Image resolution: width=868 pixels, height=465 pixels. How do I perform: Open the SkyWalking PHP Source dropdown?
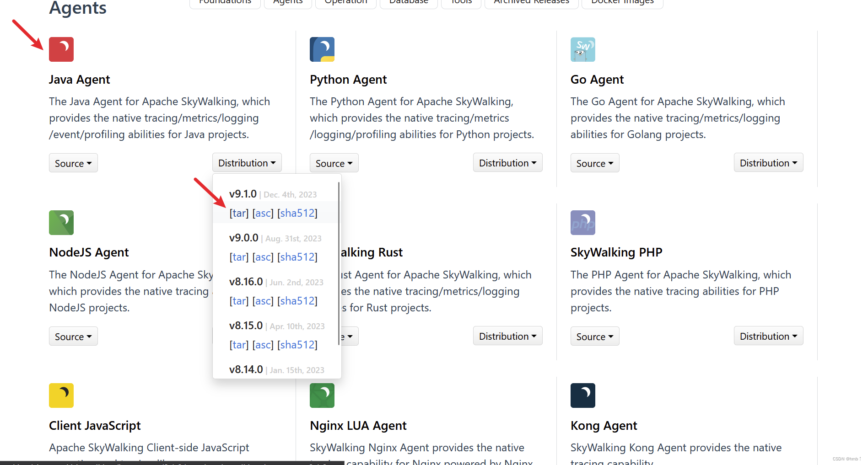[x=595, y=337]
